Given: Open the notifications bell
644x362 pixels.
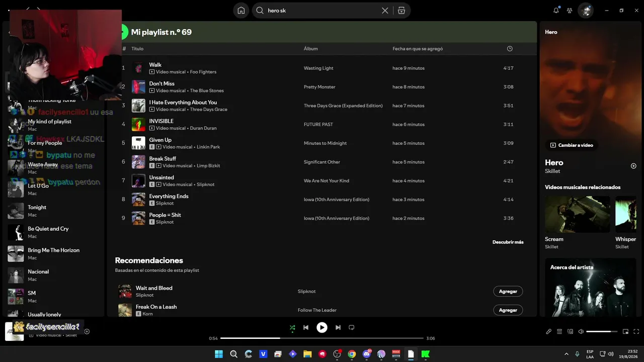Looking at the screenshot, I should tap(556, 11).
